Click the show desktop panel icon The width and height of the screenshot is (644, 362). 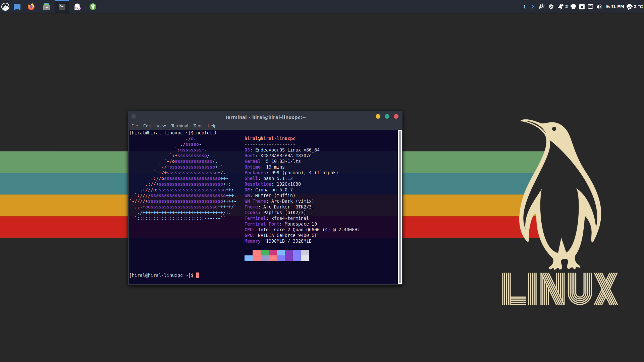click(x=17, y=7)
